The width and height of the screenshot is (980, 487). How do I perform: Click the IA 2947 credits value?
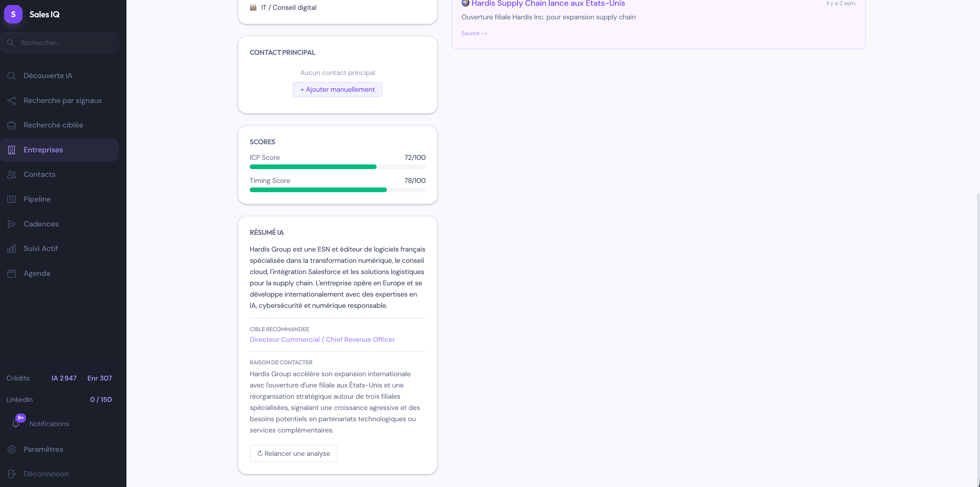pyautogui.click(x=64, y=378)
